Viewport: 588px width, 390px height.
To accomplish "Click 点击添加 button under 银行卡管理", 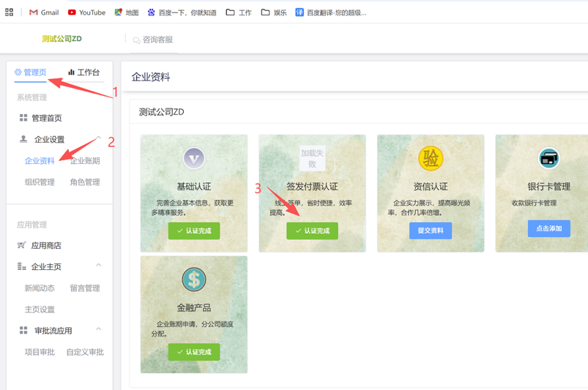I will 548,228.
